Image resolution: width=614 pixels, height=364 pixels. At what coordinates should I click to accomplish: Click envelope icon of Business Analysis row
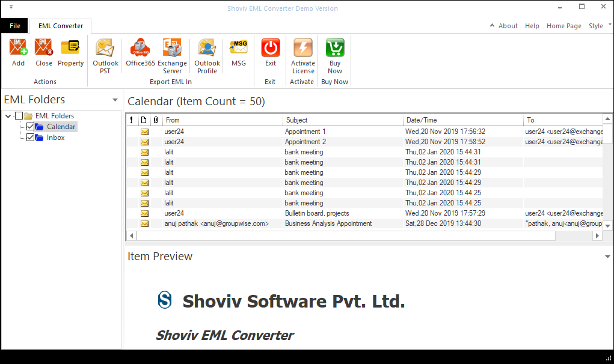pyautogui.click(x=144, y=223)
